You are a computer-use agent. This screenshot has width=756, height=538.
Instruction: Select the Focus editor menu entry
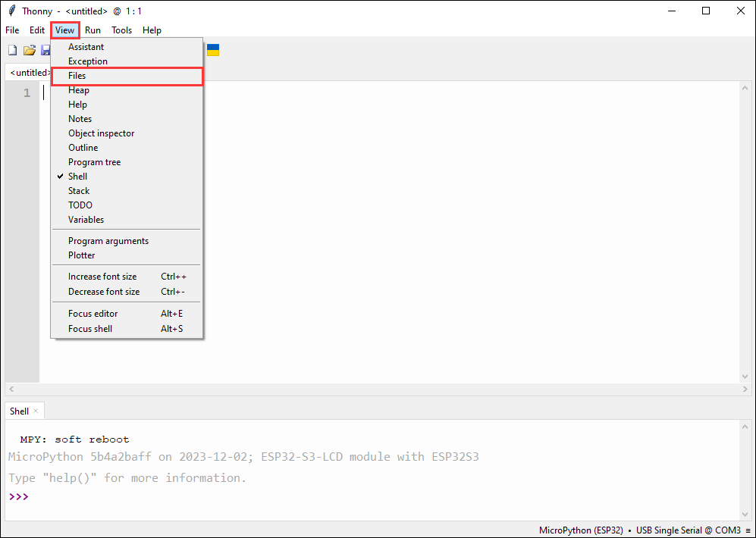(93, 314)
